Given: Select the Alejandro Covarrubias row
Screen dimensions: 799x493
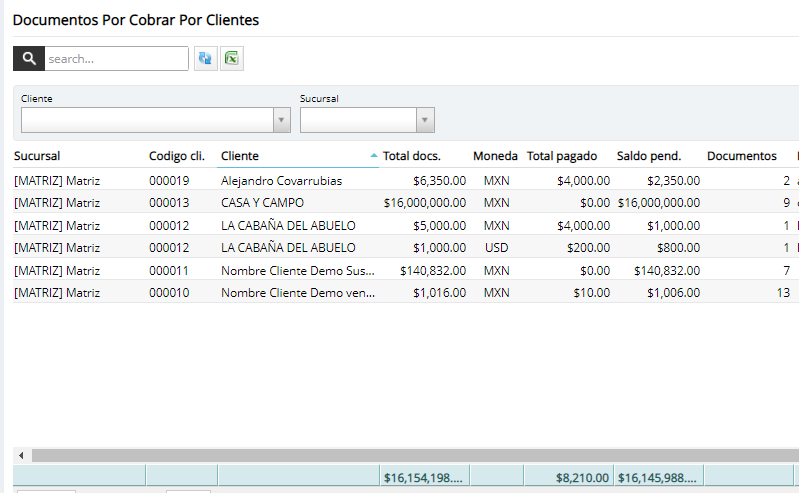Looking at the screenshot, I should tap(281, 181).
